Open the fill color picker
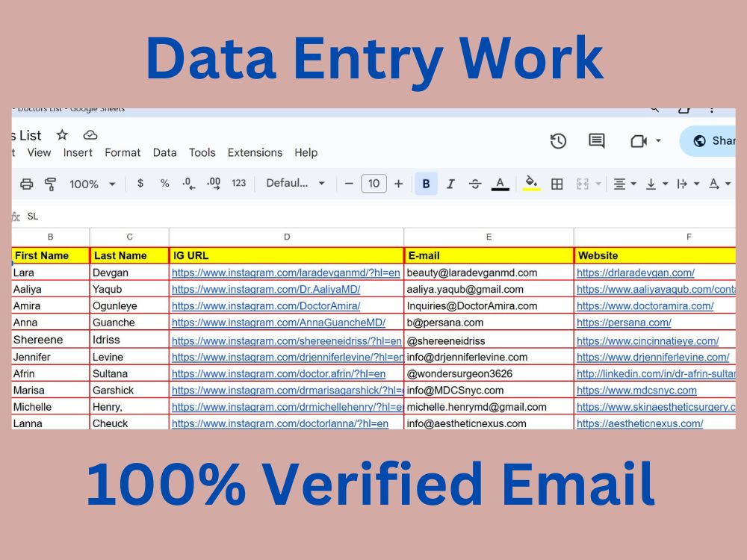 point(531,184)
